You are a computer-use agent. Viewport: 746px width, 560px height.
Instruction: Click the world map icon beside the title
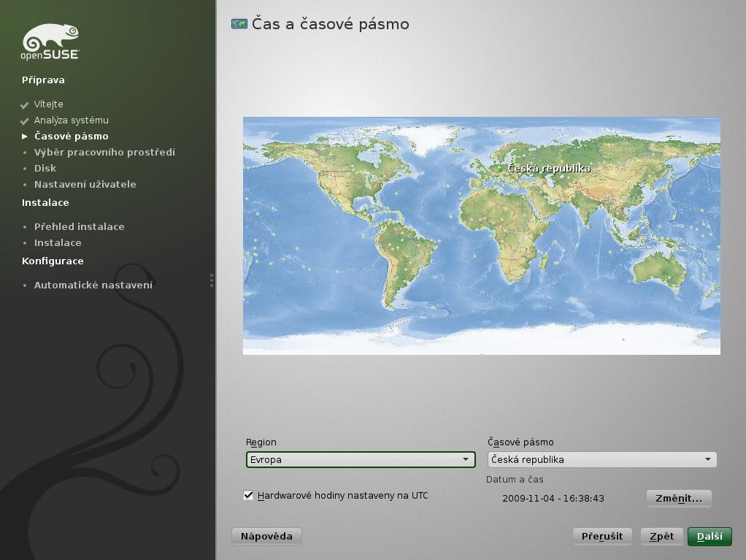tap(239, 24)
